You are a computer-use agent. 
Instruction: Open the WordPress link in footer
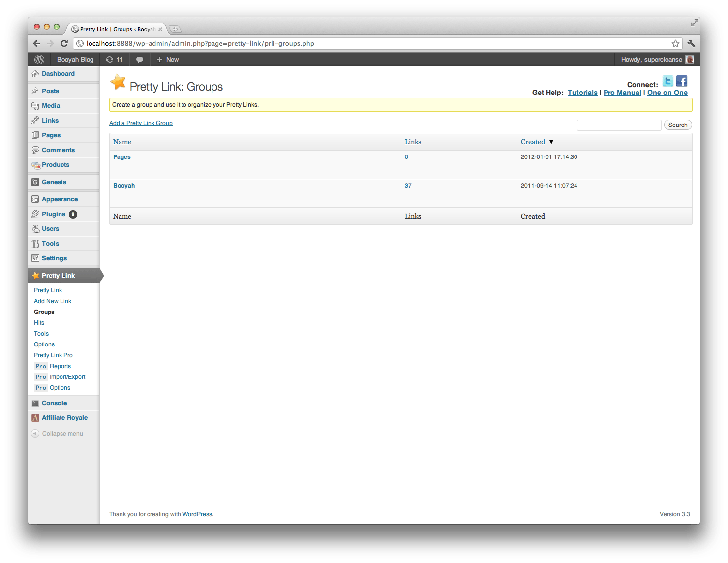coord(197,514)
